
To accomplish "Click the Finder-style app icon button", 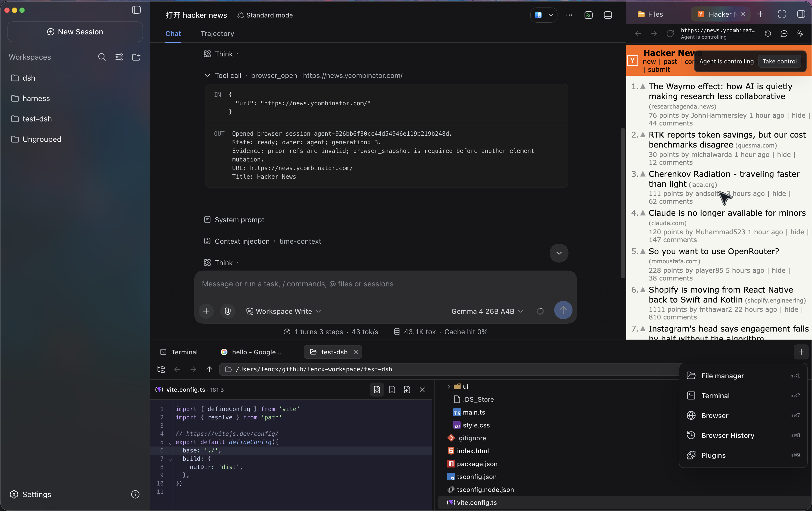I will pyautogui.click(x=538, y=15).
